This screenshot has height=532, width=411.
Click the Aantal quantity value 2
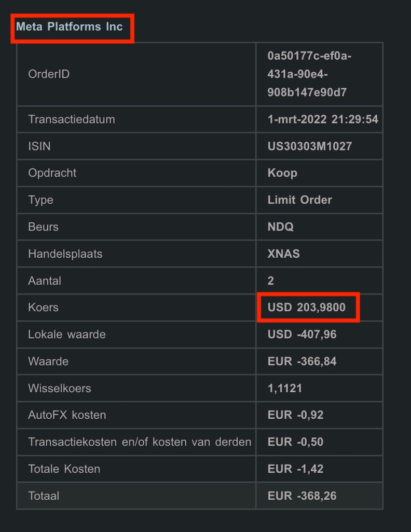click(271, 281)
